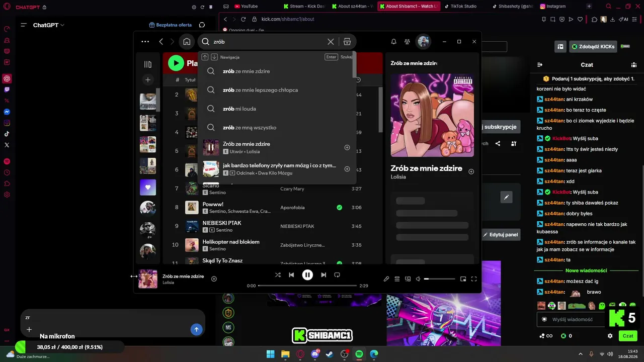Mute Spotify volume
644x362 pixels.
[x=418, y=279]
